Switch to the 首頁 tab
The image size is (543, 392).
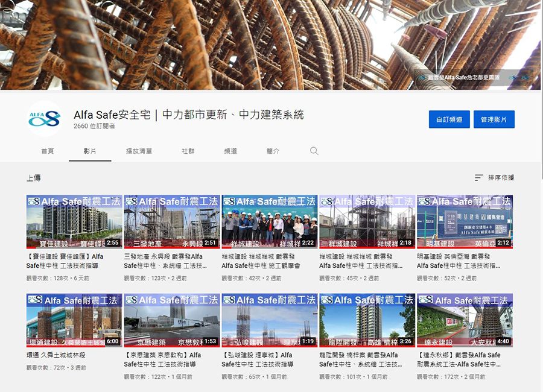tap(48, 151)
